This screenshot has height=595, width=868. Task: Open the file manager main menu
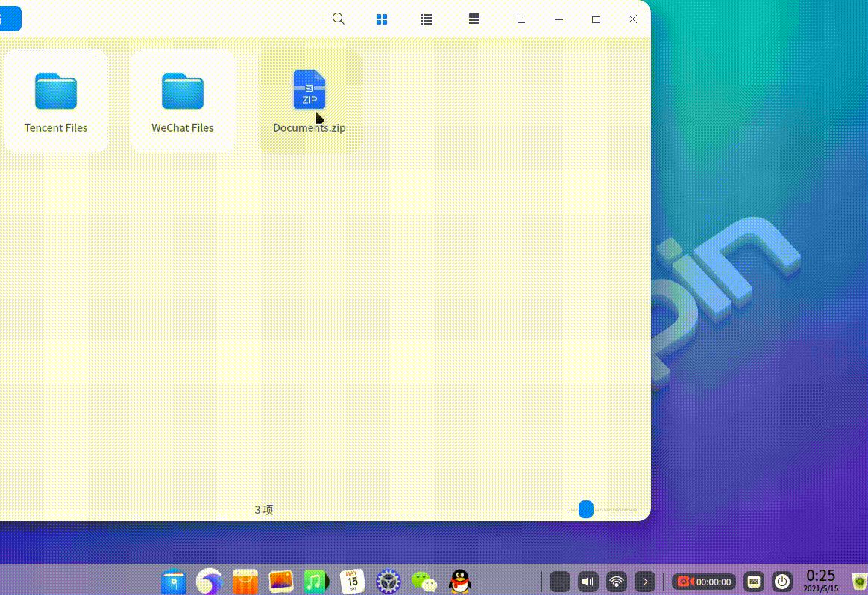(521, 19)
